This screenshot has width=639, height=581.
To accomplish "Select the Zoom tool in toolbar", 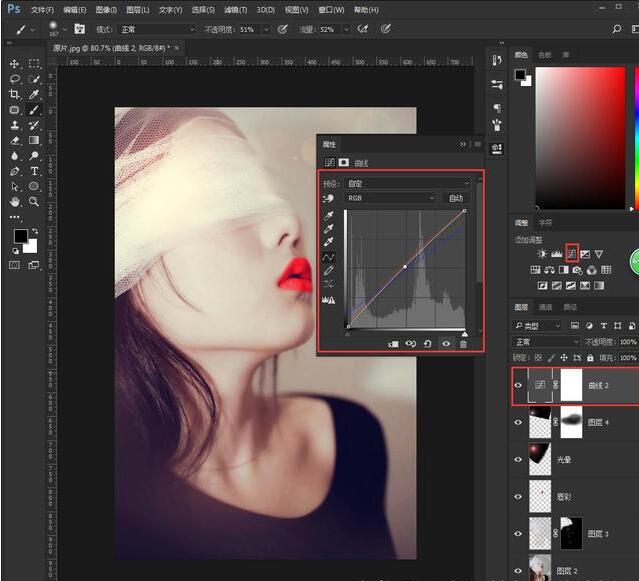I will coord(34,201).
